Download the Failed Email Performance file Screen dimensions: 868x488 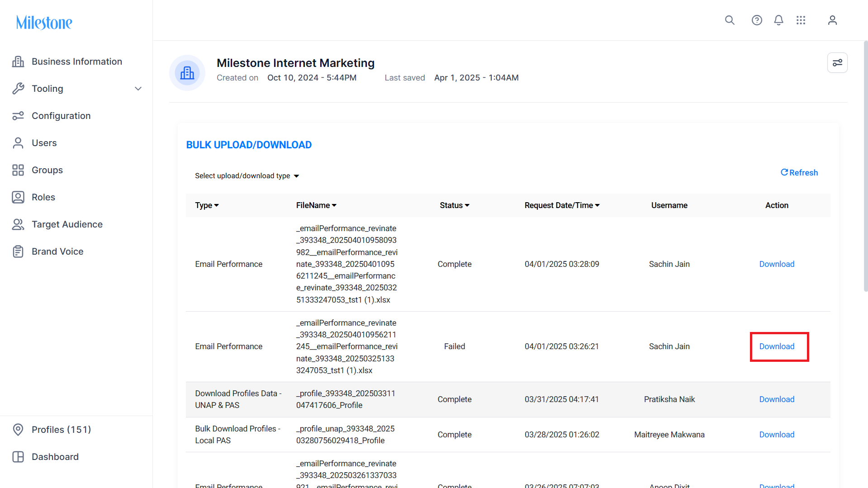(x=777, y=346)
